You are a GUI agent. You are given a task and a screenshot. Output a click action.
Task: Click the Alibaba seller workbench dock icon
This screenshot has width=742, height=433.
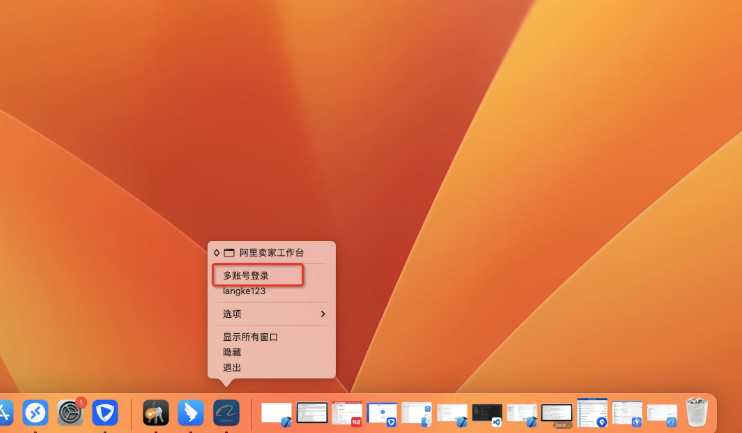pyautogui.click(x=226, y=412)
